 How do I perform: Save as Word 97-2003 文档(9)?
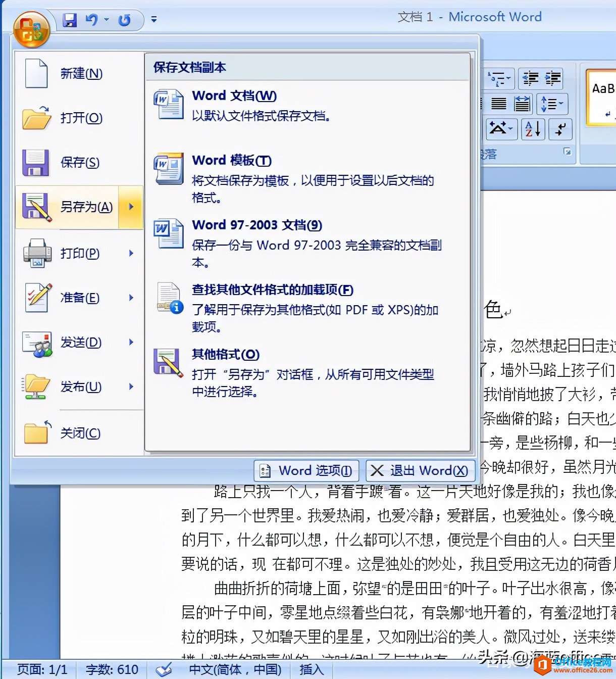pyautogui.click(x=307, y=244)
